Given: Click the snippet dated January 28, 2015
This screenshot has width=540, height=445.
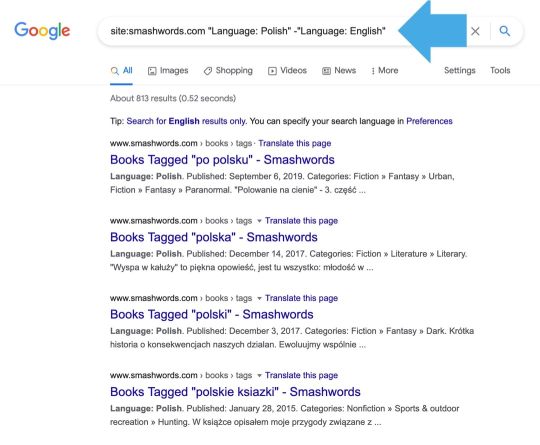Looking at the screenshot, I should click(284, 415).
